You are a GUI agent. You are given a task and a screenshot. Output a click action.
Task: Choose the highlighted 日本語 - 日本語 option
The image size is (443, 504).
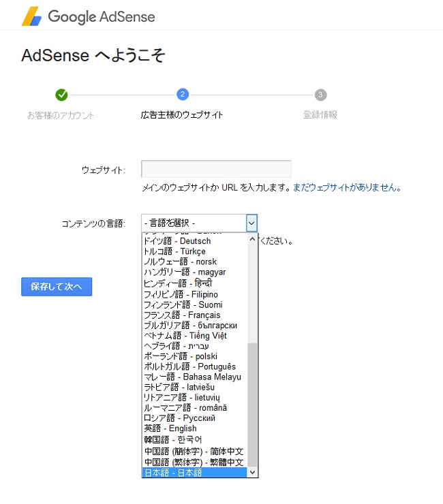tap(195, 473)
